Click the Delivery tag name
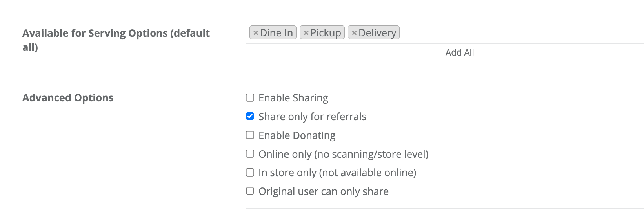This screenshot has width=644, height=209. pos(377,33)
